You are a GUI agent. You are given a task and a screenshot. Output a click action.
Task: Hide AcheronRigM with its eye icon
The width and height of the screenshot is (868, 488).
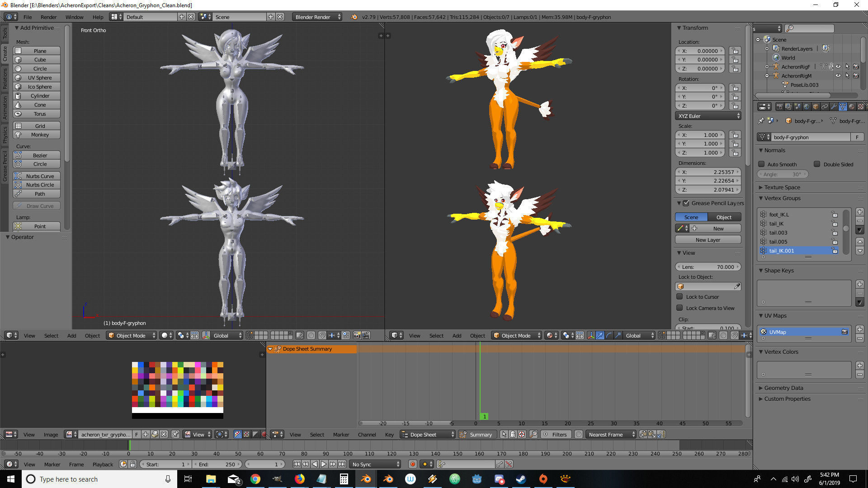(x=838, y=75)
